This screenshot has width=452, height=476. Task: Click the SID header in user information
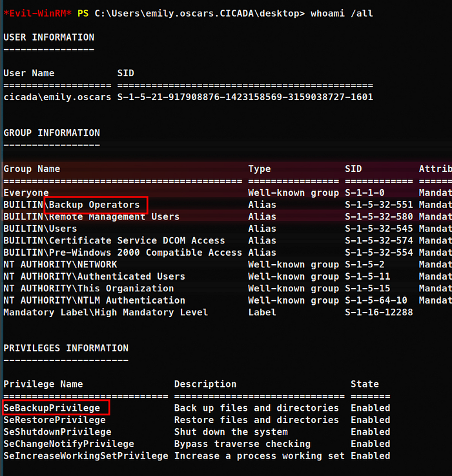click(126, 73)
